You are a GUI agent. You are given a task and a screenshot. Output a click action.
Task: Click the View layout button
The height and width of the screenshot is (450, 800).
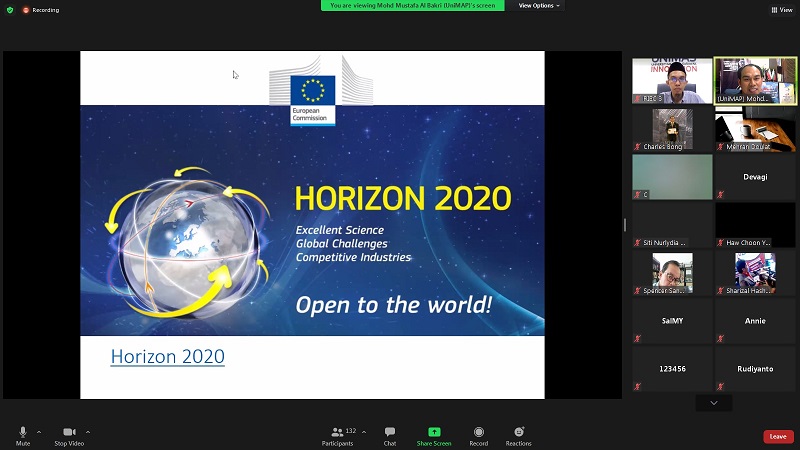click(782, 10)
